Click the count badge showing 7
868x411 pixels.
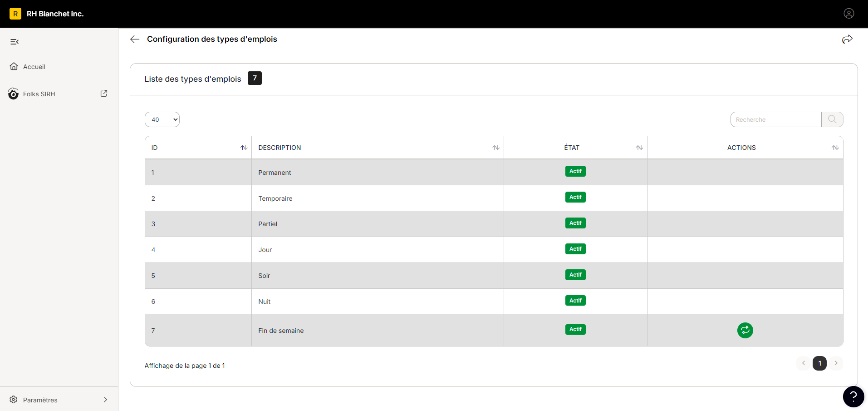tap(255, 78)
